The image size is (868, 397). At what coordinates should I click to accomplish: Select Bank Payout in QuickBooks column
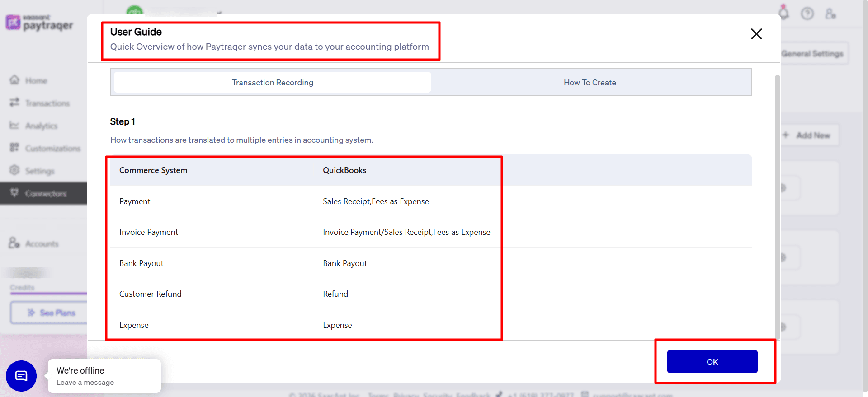click(x=345, y=263)
